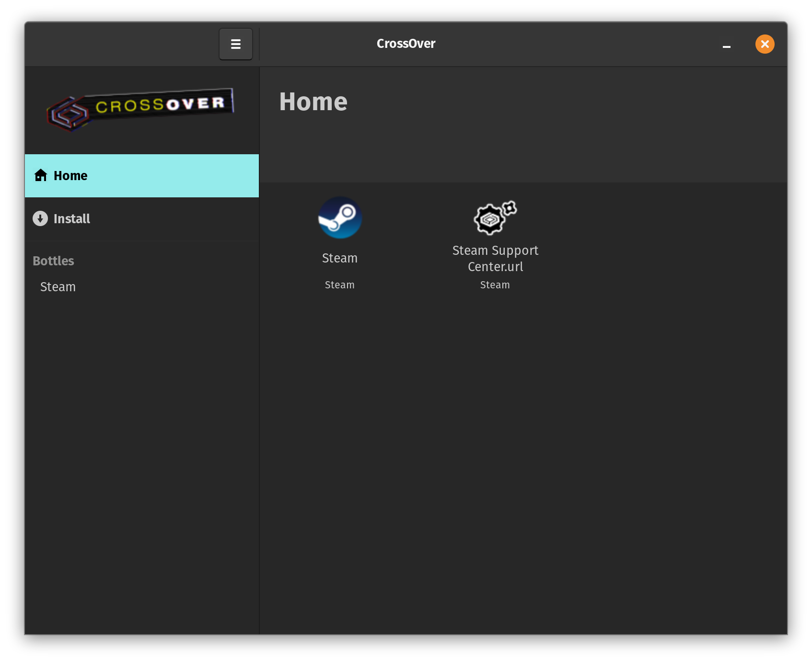Click the Steam Support Center gear icon
Viewport: 812px width, 662px height.
pyautogui.click(x=495, y=218)
